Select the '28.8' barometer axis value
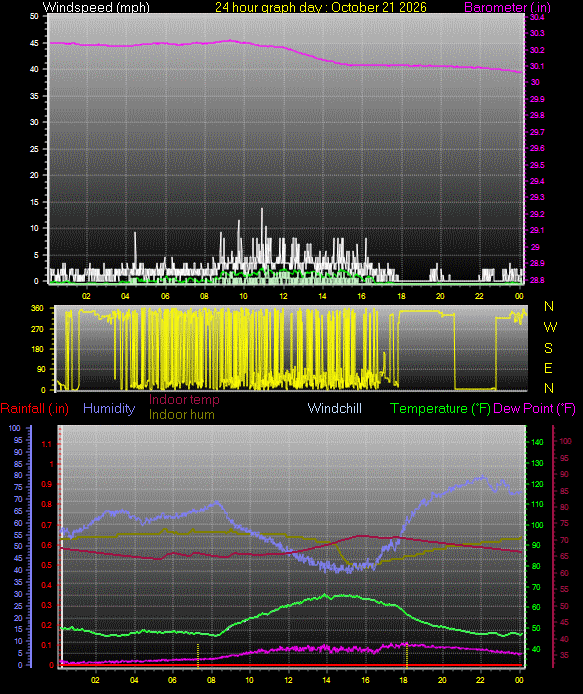This screenshot has height=694, width=583. [x=537, y=281]
